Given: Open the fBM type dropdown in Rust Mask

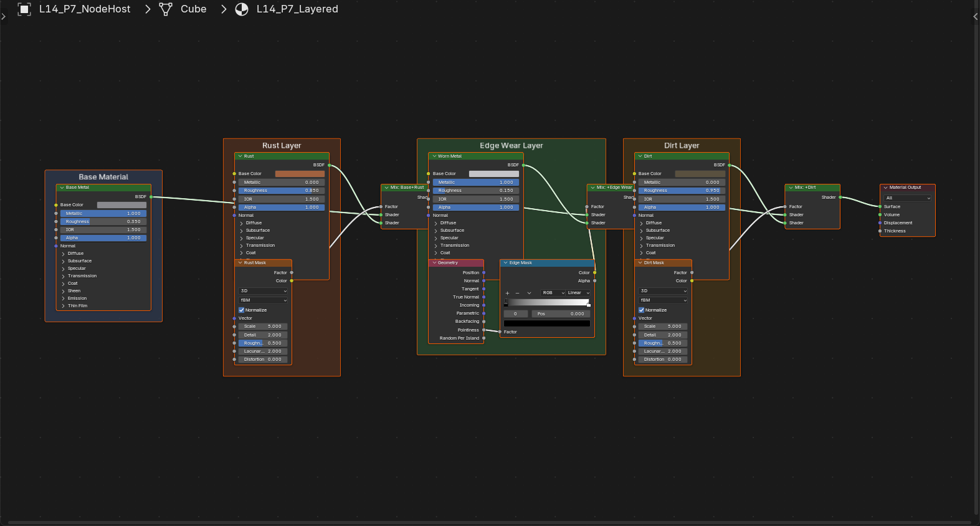Looking at the screenshot, I should coord(264,300).
